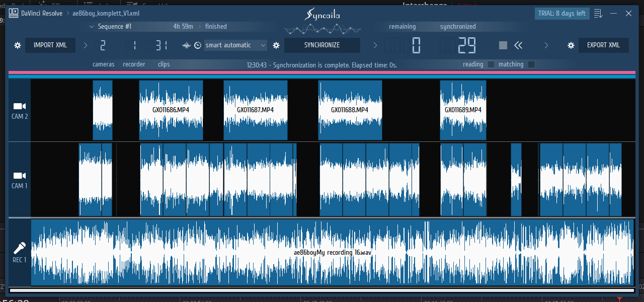Screen dimensions: 644x302
Task: Click the clips label
Action: (x=164, y=64)
